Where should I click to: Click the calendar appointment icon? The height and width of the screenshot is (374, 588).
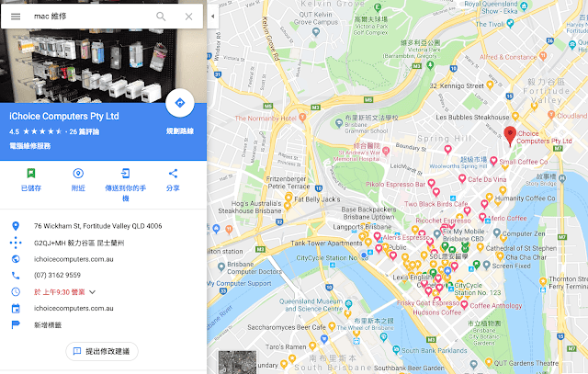pyautogui.click(x=16, y=309)
